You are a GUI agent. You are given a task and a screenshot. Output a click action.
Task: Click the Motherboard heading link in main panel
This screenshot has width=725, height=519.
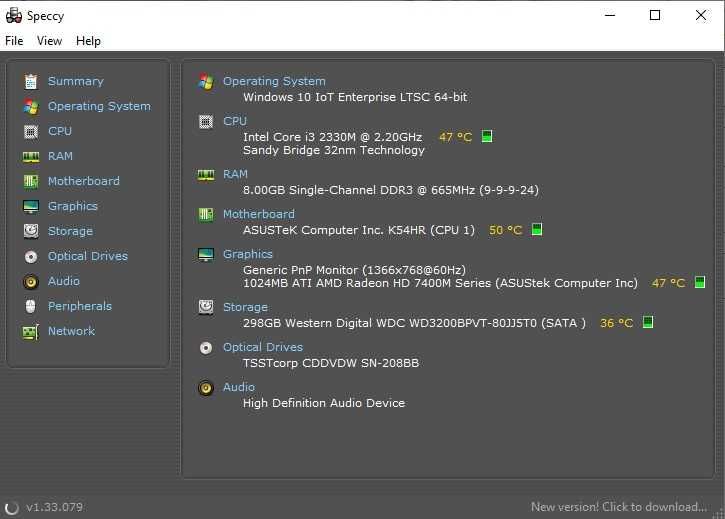pyautogui.click(x=259, y=214)
